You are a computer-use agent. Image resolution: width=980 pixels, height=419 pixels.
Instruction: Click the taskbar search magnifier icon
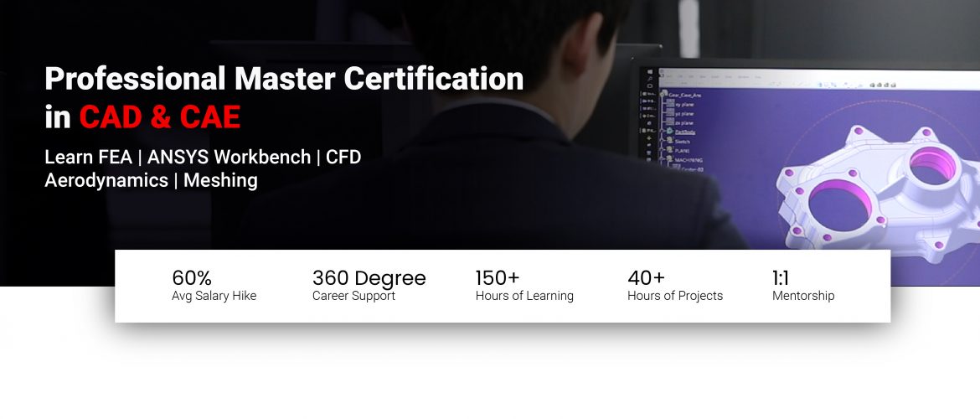650,79
